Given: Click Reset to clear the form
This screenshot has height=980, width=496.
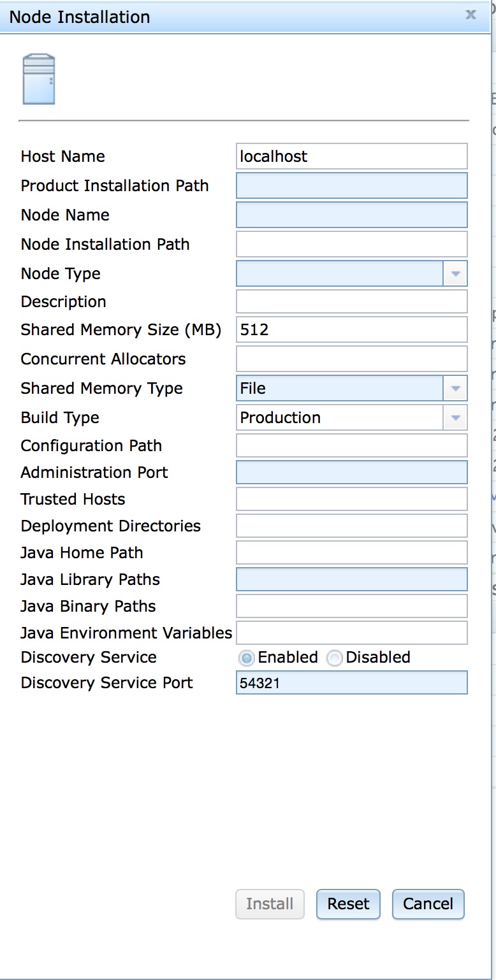Looking at the screenshot, I should pos(348,904).
